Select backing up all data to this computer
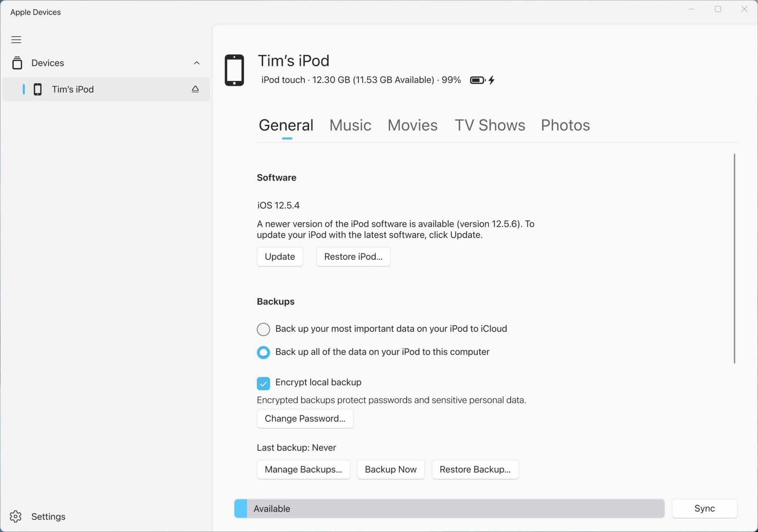 (x=263, y=352)
